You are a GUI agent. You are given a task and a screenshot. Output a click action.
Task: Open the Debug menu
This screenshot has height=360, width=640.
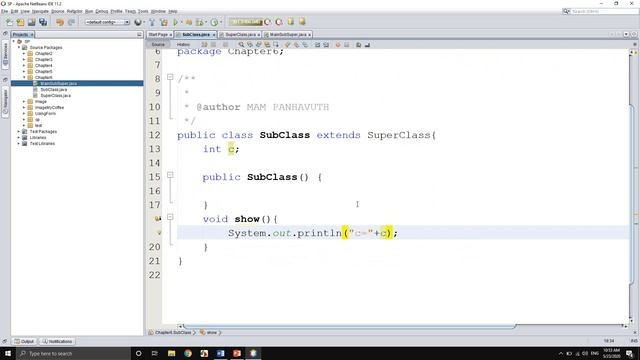point(102,11)
